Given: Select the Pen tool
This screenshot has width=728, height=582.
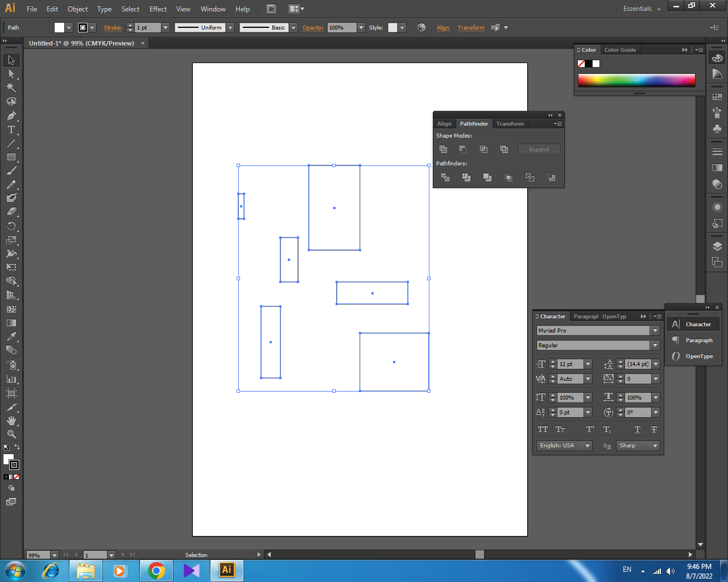Looking at the screenshot, I should tap(11, 116).
